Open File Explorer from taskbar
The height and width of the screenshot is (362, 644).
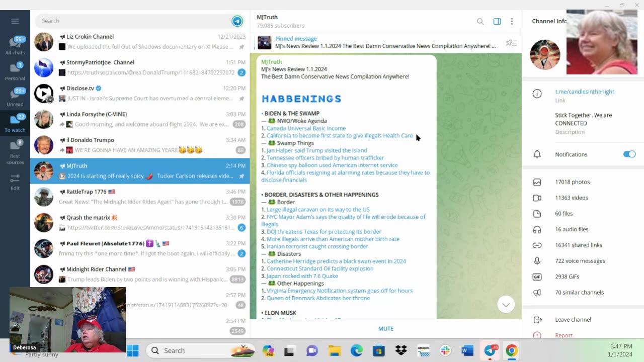(335, 350)
